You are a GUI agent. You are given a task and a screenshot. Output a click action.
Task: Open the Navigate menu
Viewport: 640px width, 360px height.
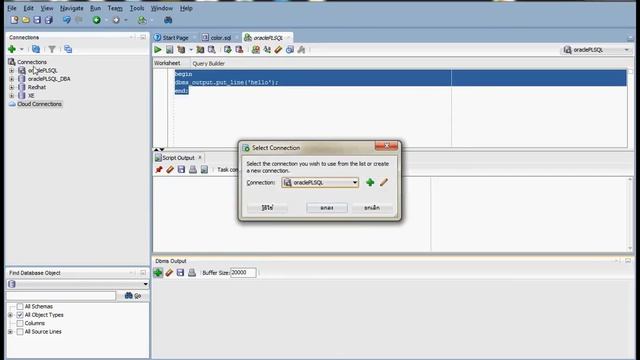click(x=71, y=8)
